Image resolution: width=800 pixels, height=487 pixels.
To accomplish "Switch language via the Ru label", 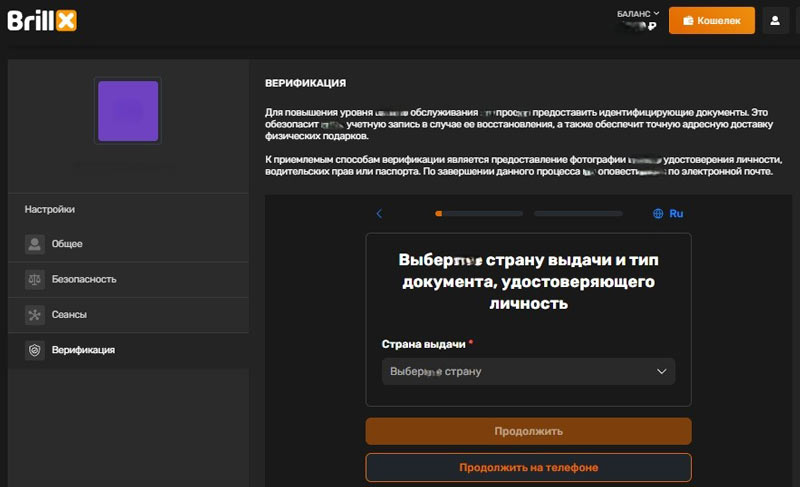I will (676, 214).
